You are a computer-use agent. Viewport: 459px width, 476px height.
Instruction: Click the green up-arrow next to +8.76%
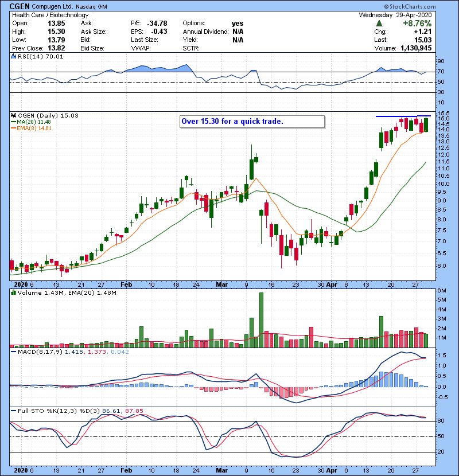coord(380,24)
